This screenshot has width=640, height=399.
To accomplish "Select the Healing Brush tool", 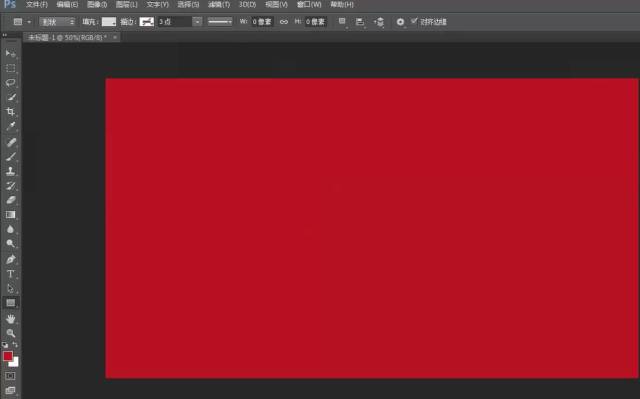I will [11, 142].
